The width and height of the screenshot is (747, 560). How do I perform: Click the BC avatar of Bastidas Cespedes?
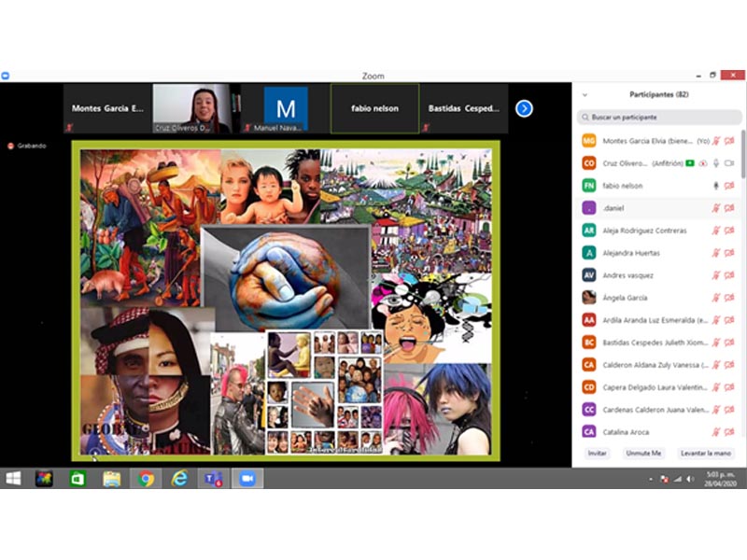pyautogui.click(x=589, y=343)
